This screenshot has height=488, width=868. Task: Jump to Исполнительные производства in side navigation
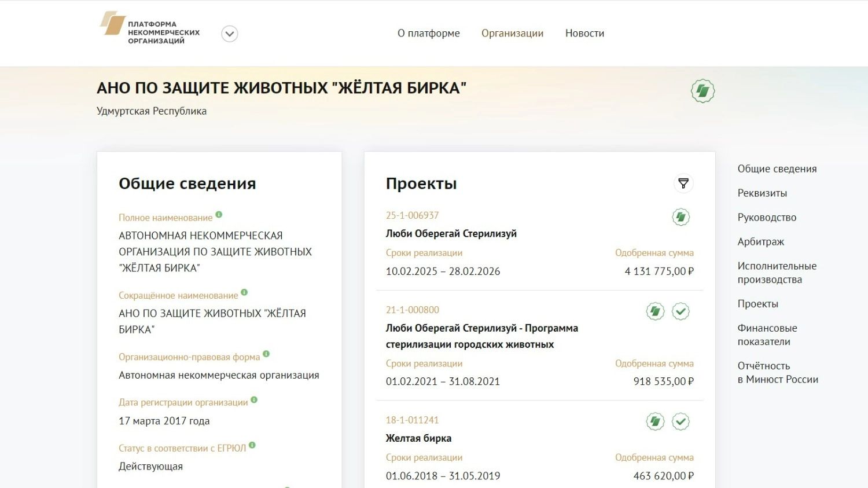(x=777, y=273)
